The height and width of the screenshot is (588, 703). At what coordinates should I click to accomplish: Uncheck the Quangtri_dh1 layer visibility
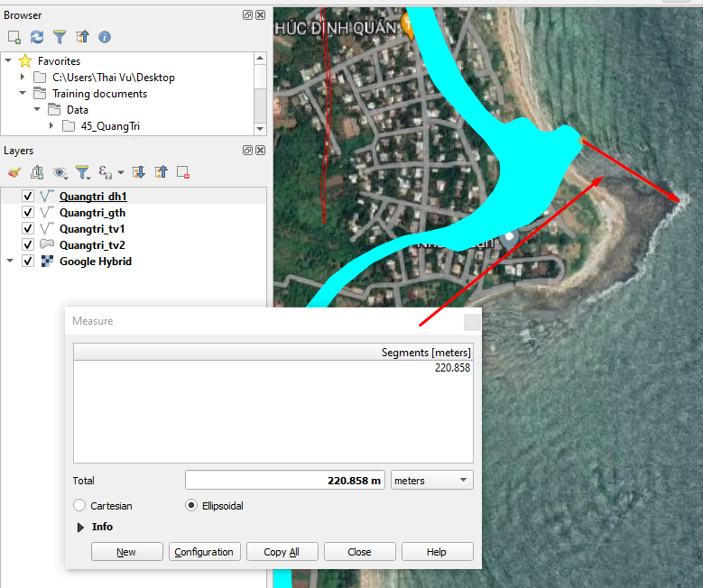[28, 197]
